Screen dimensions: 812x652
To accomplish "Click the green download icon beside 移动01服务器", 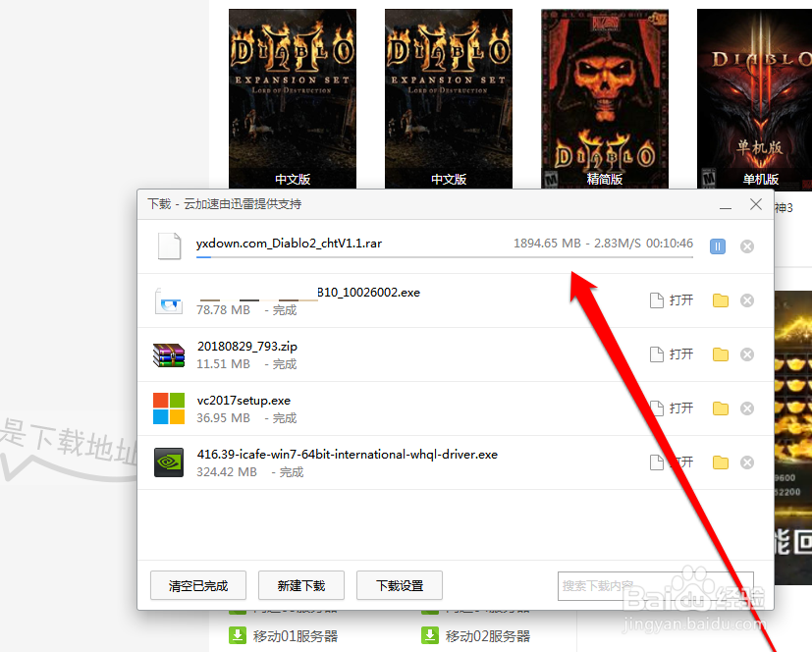I will tap(238, 635).
